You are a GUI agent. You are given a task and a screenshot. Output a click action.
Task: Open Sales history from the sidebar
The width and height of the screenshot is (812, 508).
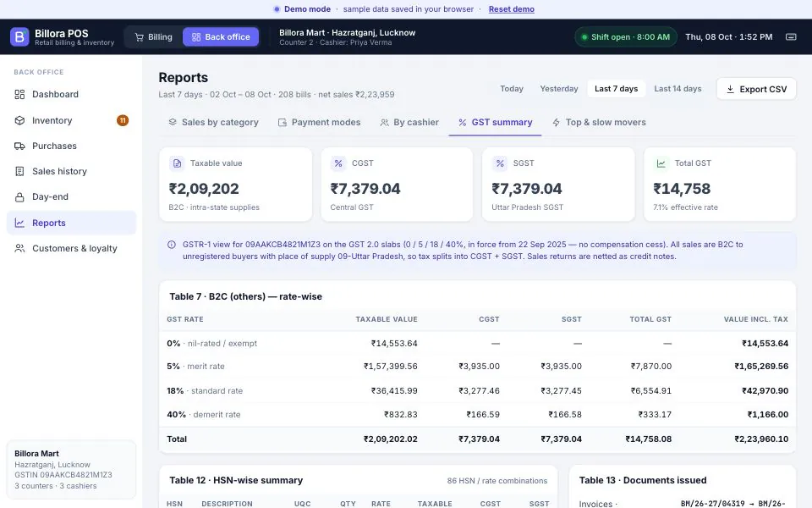(71, 171)
